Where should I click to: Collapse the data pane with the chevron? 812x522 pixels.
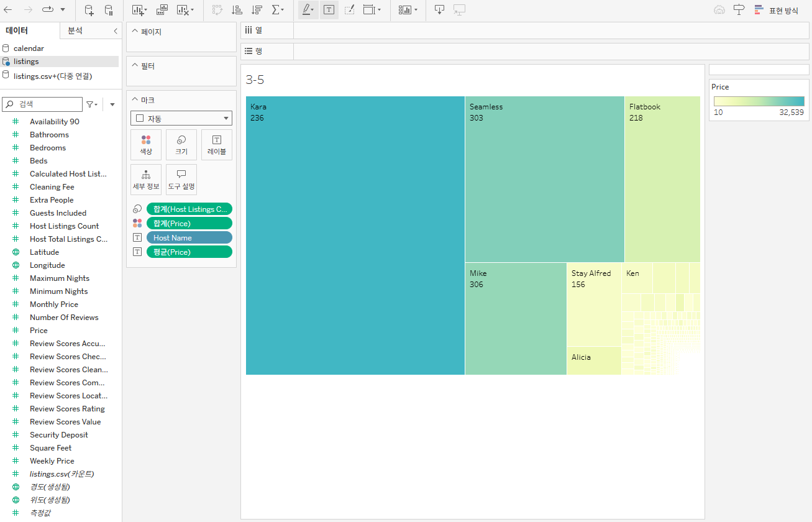[x=115, y=31]
